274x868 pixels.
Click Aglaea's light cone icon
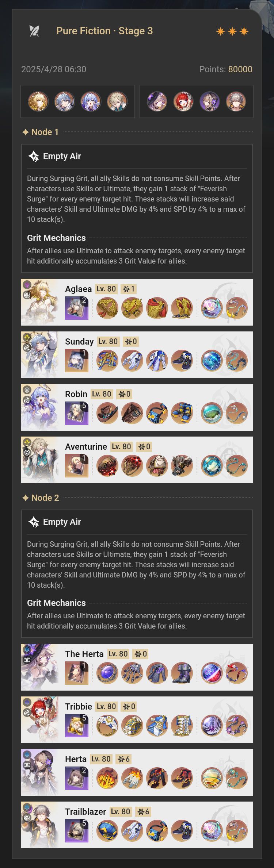click(x=77, y=308)
